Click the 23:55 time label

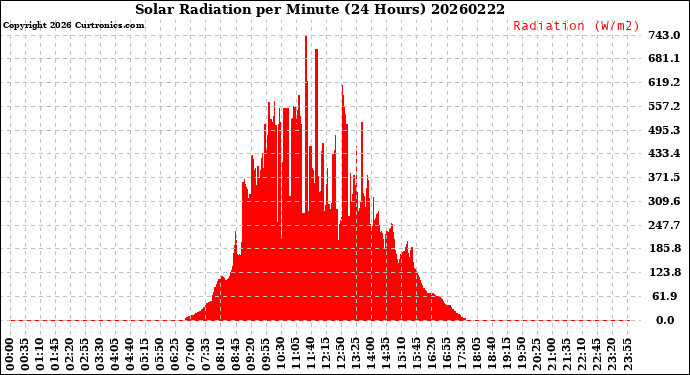point(627,355)
